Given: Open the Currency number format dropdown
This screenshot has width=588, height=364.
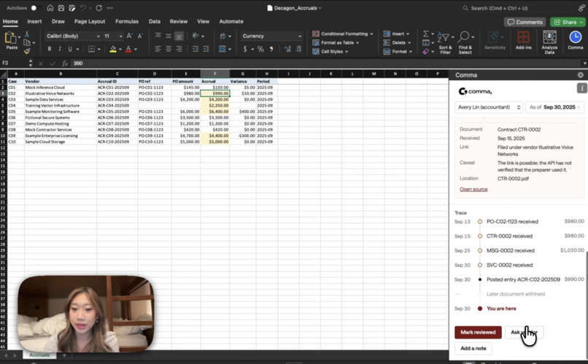Looking at the screenshot, I should 271,36.
